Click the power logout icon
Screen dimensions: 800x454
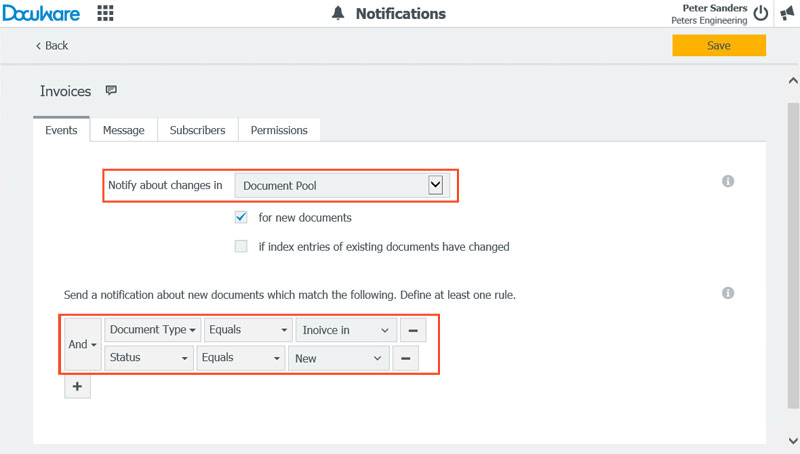tap(761, 14)
